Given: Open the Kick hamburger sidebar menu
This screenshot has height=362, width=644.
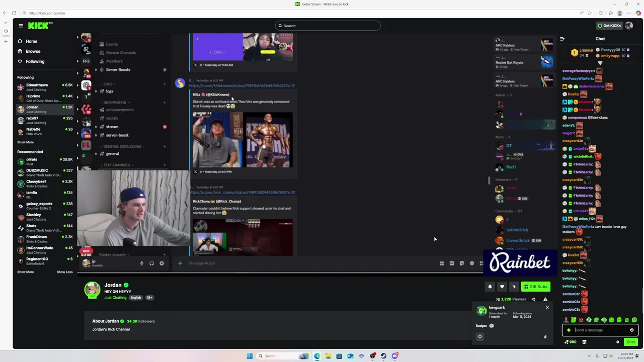Looking at the screenshot, I should tap(21, 26).
